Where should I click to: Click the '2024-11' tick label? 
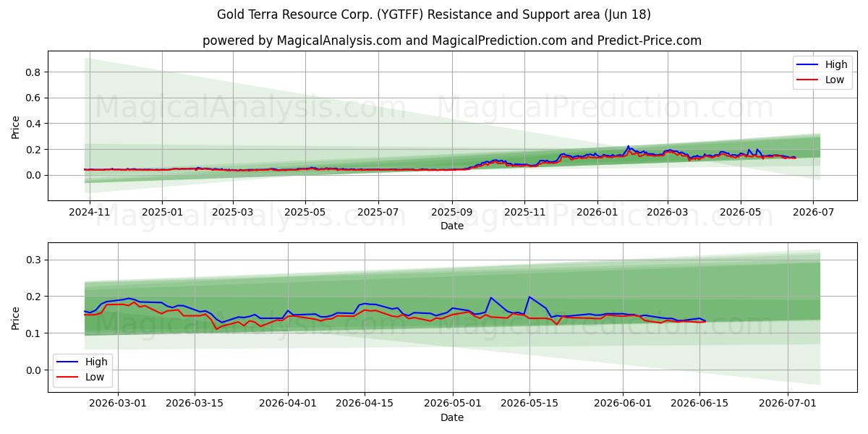[89, 212]
